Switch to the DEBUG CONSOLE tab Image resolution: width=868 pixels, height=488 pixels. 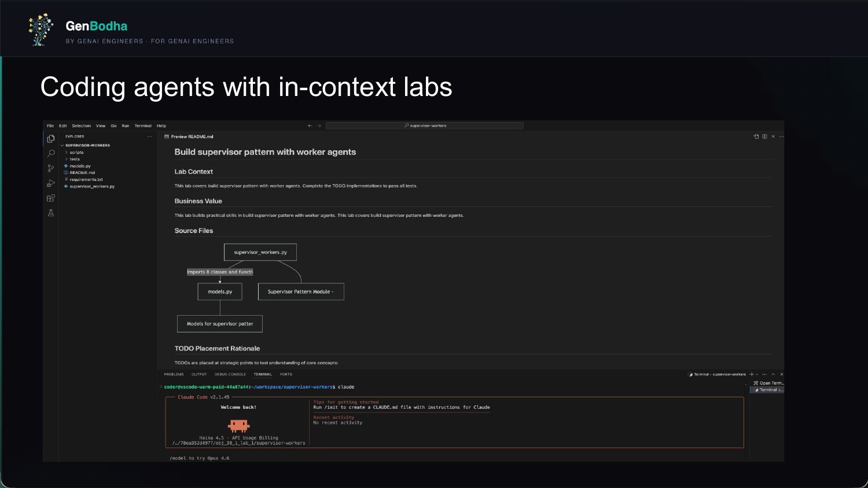(230, 374)
